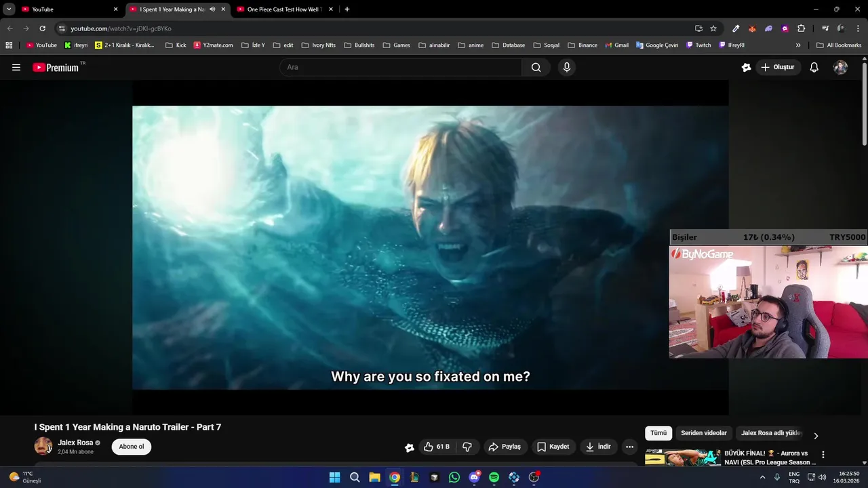Expand the Chrome tab search dropdown
Image resolution: width=868 pixels, height=488 pixels.
click(x=9, y=9)
